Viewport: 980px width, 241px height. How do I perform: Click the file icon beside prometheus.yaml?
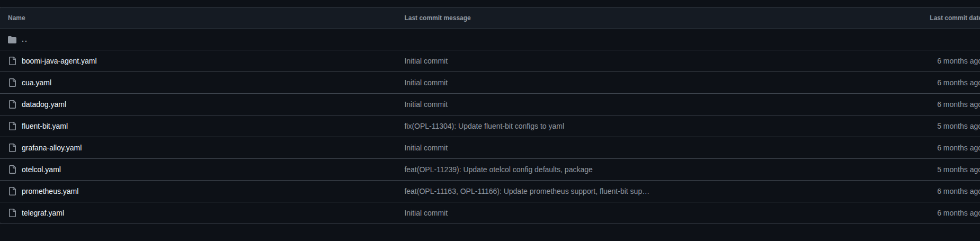coord(12,191)
